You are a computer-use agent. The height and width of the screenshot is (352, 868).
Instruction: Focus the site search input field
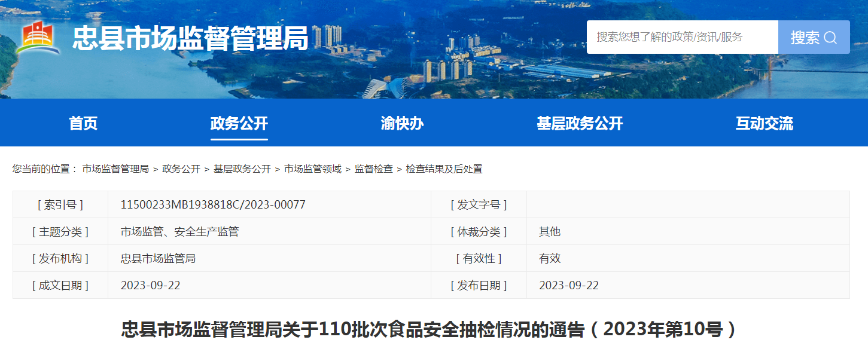(683, 37)
